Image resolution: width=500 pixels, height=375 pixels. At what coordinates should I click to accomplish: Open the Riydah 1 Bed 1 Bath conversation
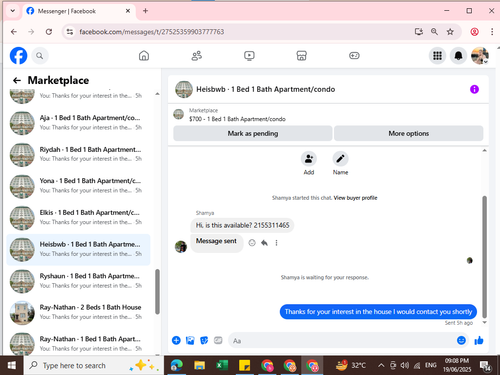click(78, 154)
